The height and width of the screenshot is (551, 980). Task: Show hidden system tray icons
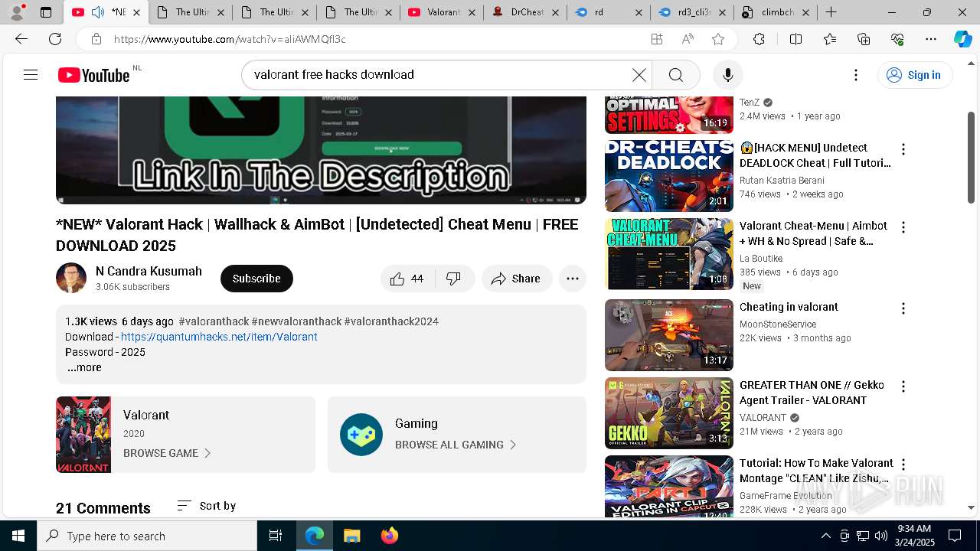(825, 536)
